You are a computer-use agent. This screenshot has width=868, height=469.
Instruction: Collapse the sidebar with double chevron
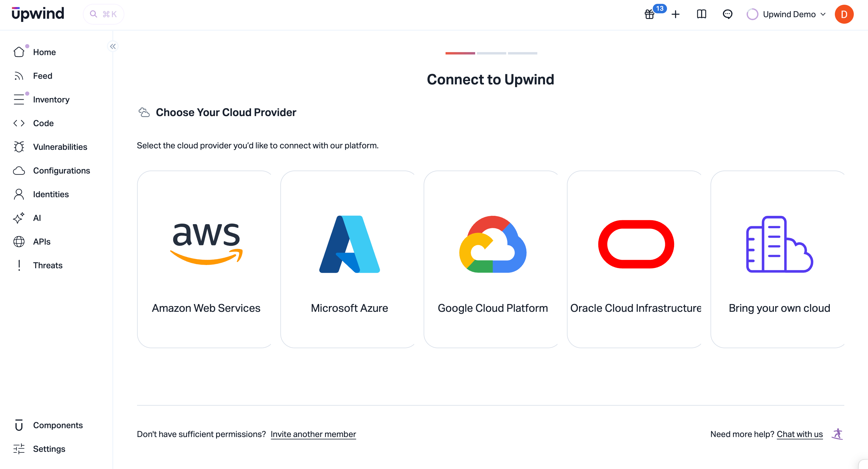coord(113,46)
